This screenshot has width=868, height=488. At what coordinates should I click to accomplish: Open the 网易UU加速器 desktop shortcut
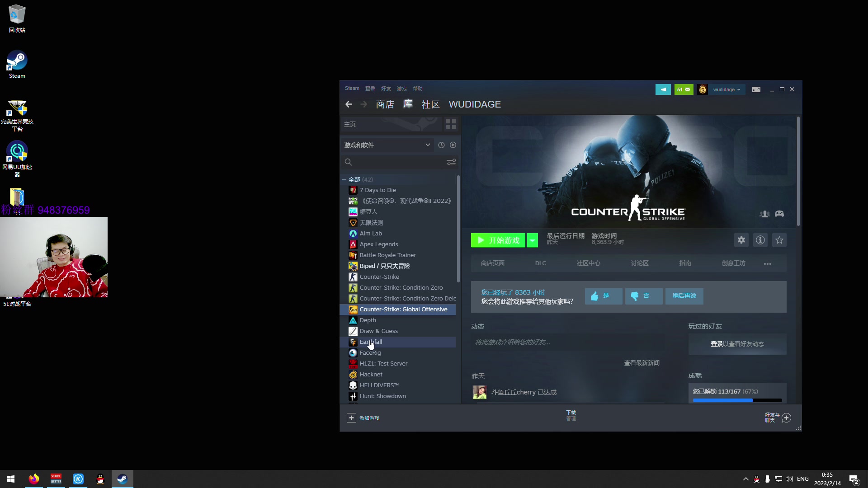[x=17, y=159]
